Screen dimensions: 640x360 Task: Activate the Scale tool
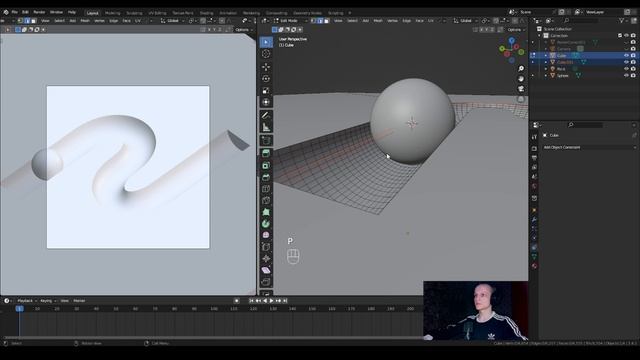click(266, 90)
